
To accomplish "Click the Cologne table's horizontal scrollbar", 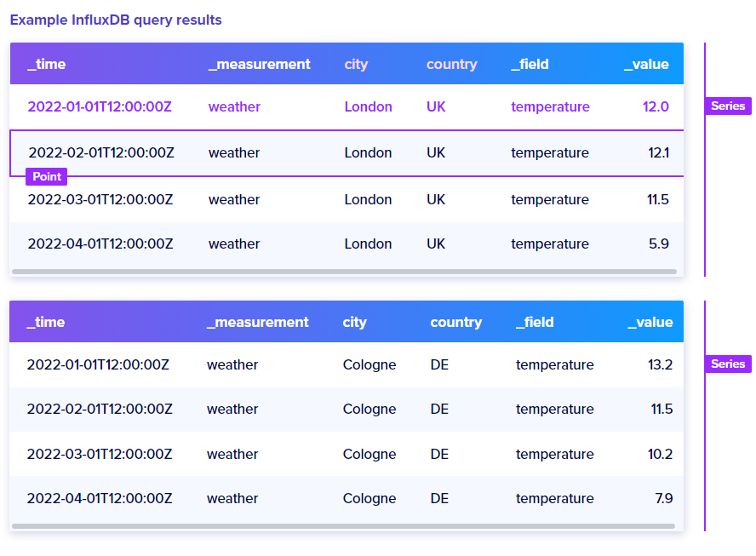I will point(343,526).
